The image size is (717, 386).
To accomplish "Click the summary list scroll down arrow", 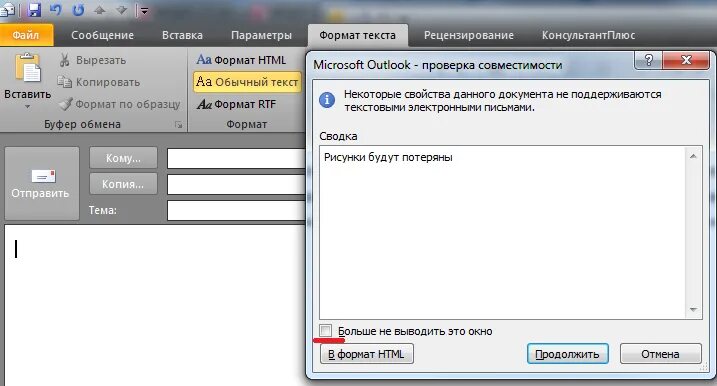I will [693, 310].
